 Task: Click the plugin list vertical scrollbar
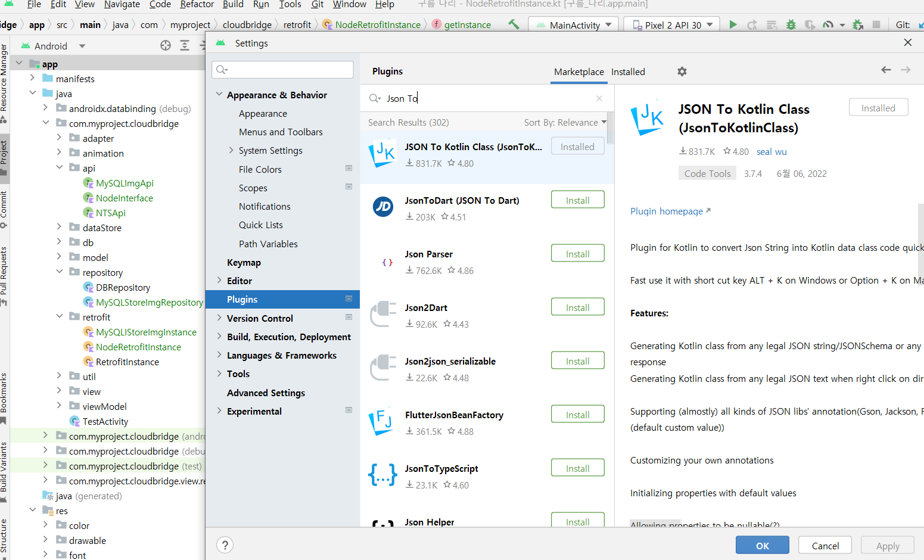click(611, 127)
